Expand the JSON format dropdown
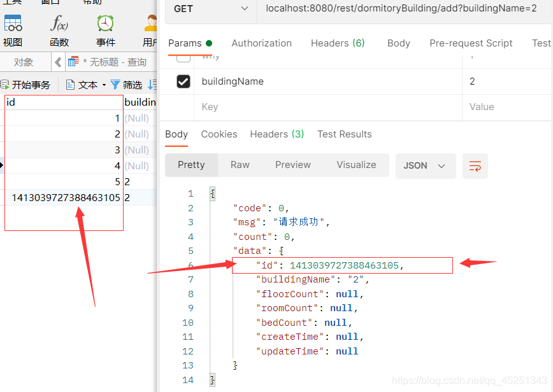This screenshot has height=392, width=553. click(425, 165)
